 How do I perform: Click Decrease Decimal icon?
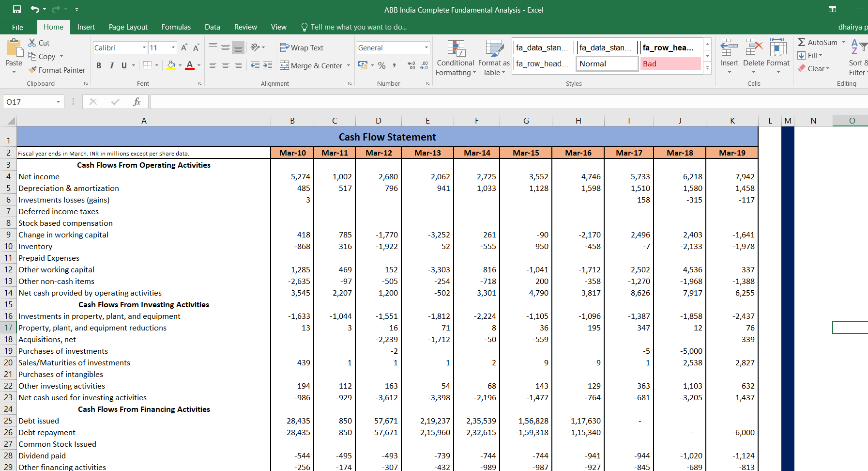point(424,65)
